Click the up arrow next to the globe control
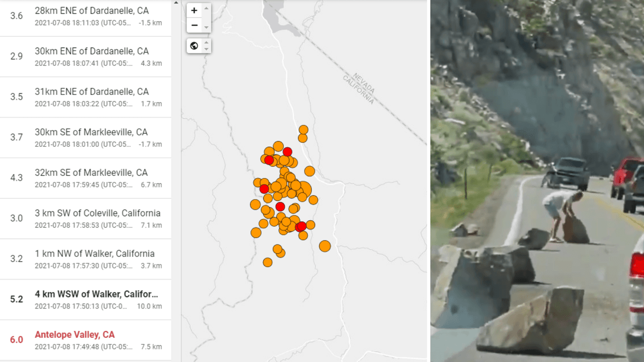The image size is (644, 362). tap(206, 42)
